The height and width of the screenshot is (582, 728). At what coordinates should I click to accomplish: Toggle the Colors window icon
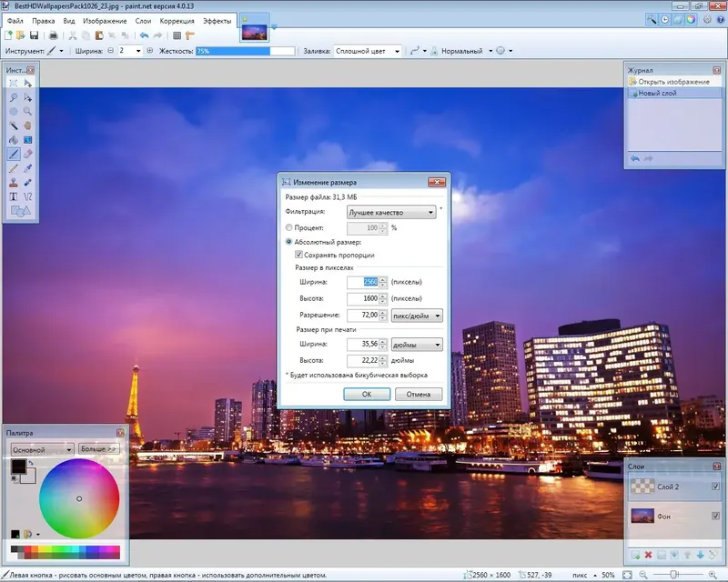click(691, 19)
